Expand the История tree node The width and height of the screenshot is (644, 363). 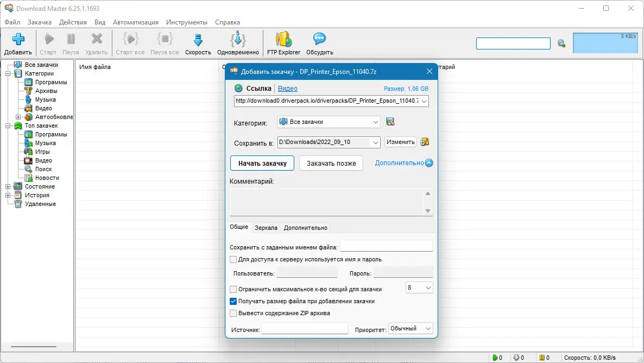8,195
